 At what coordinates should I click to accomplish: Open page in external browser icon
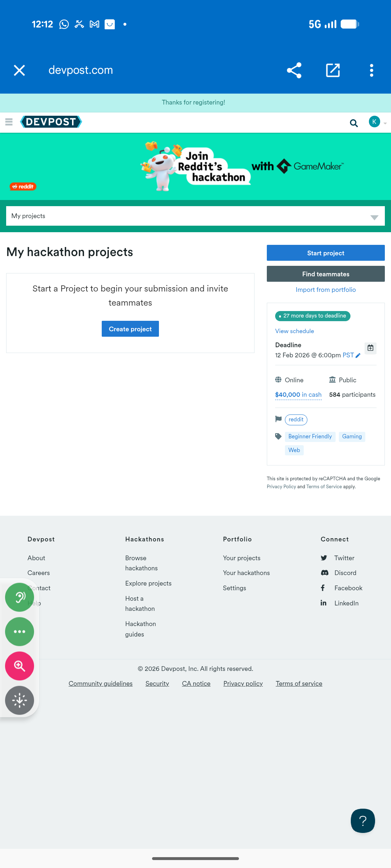tap(333, 70)
